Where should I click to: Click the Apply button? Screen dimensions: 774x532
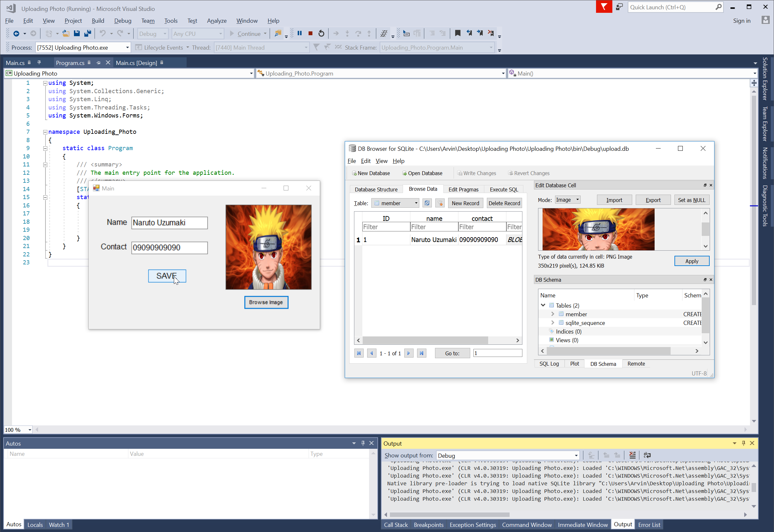pos(692,261)
